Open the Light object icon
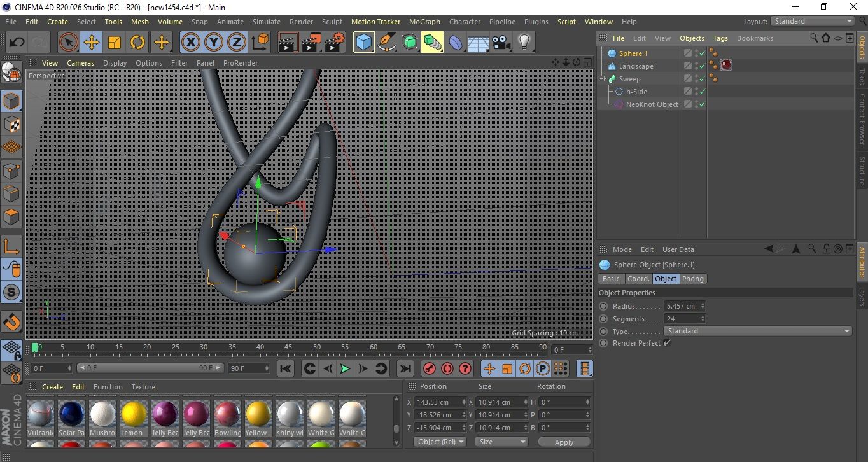The image size is (868, 462). click(x=524, y=43)
